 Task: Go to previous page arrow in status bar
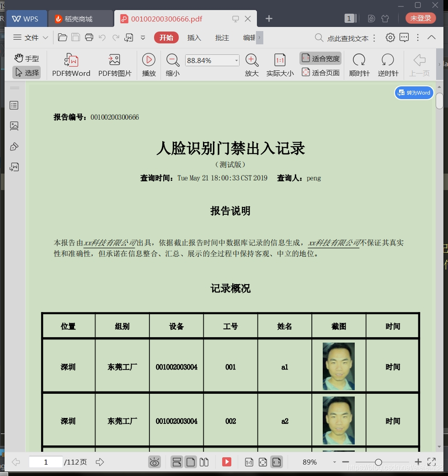click(x=16, y=462)
